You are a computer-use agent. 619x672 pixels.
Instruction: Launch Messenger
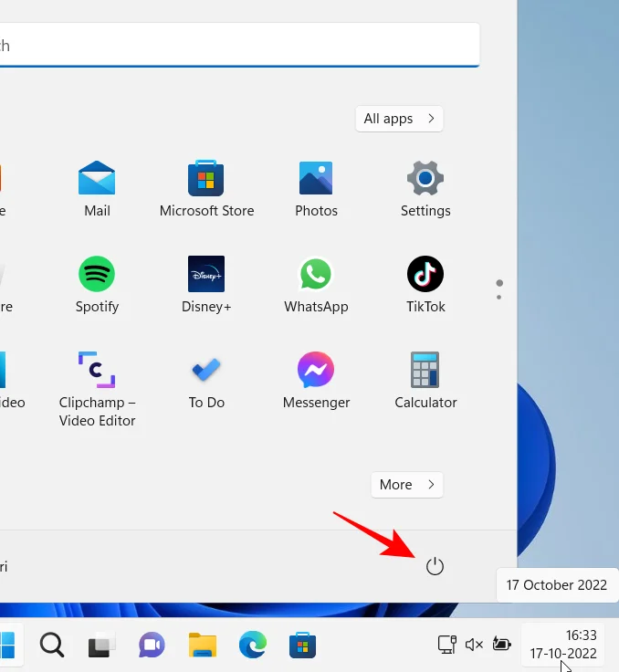(316, 381)
